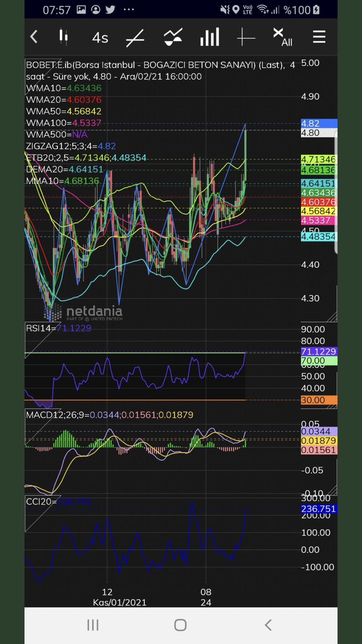Tap the 0.0344 MACD value tag
This screenshot has height=644, width=362.
tap(319, 431)
